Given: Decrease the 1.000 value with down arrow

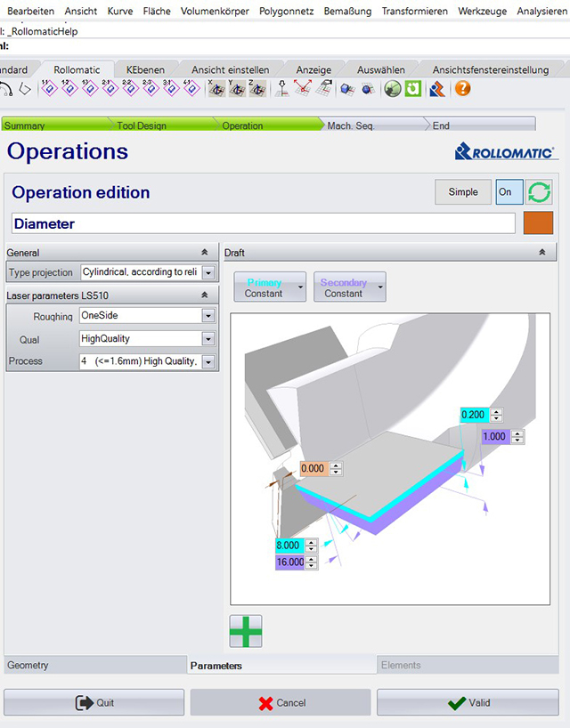Looking at the screenshot, I should [x=517, y=440].
